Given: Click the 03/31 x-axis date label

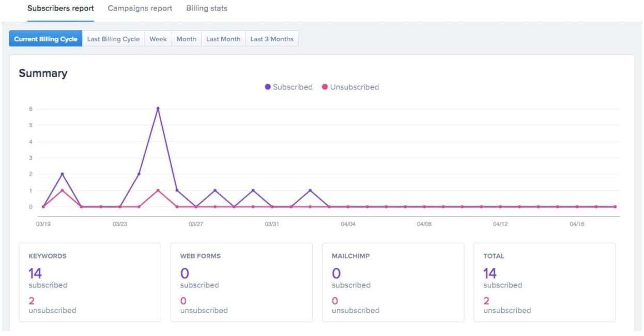Looking at the screenshot, I should pos(272,224).
